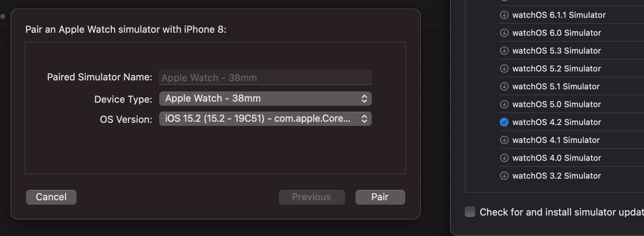Click the disabled Previous button
Image resolution: width=644 pixels, height=236 pixels.
point(312,197)
